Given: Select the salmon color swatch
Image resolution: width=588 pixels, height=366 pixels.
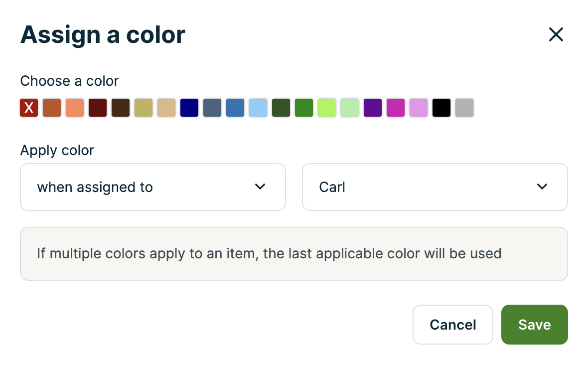Looking at the screenshot, I should click(x=74, y=107).
